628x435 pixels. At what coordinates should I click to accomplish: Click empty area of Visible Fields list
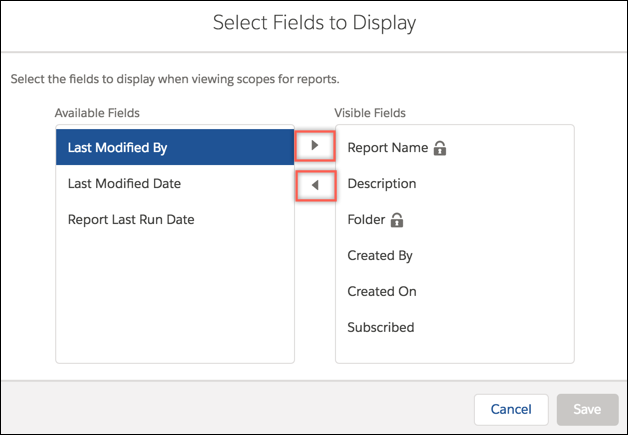pyautogui.click(x=455, y=354)
